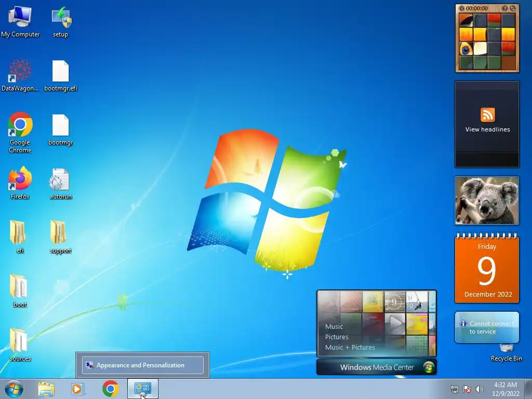Pause the picture puzzle timer

tap(461, 8)
